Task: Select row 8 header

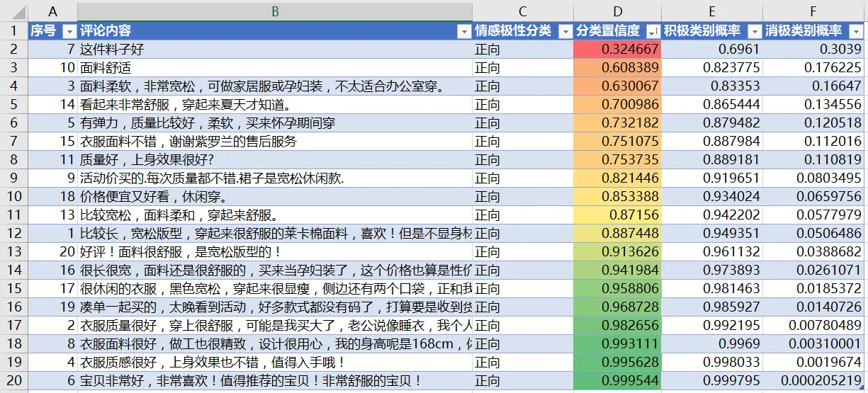Action: pos(14,160)
